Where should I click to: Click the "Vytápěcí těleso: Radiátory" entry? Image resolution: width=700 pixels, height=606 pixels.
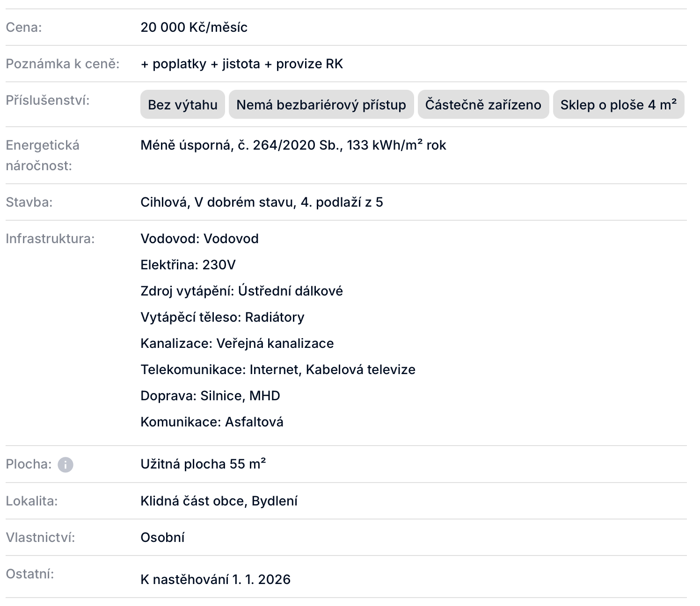(222, 317)
